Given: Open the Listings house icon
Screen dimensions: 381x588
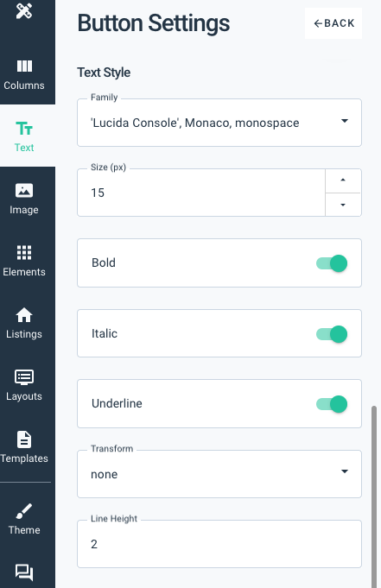Looking at the screenshot, I should (24, 315).
